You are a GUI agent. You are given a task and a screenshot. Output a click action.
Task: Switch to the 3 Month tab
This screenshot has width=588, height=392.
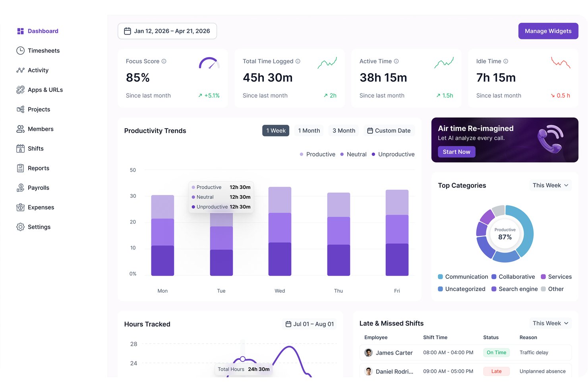[x=344, y=131]
